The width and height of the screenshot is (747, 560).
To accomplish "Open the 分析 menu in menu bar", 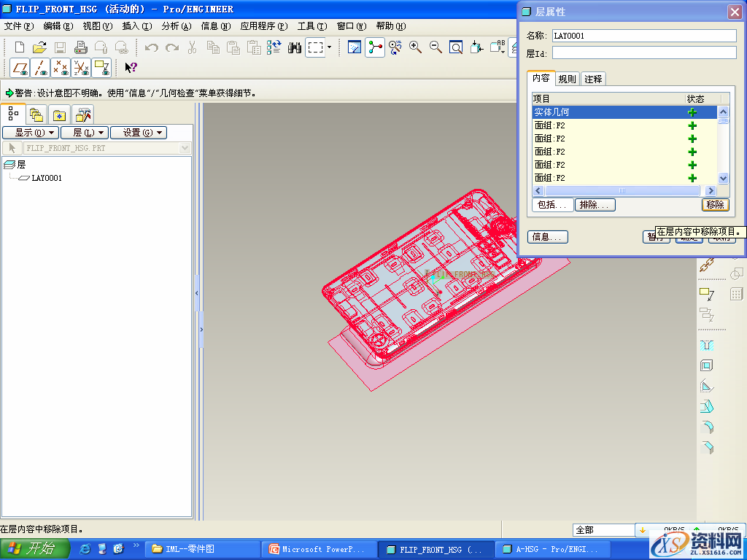I will (176, 26).
